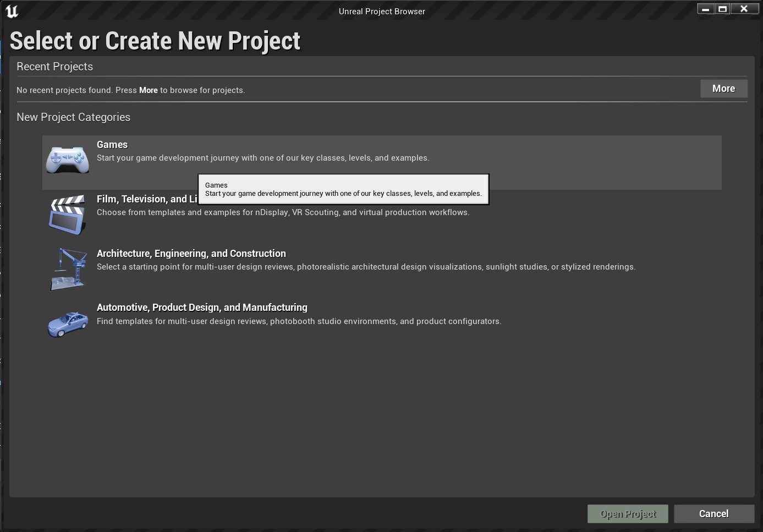Click the New Project Categories header
Image resolution: width=763 pixels, height=532 pixels.
[x=73, y=117]
